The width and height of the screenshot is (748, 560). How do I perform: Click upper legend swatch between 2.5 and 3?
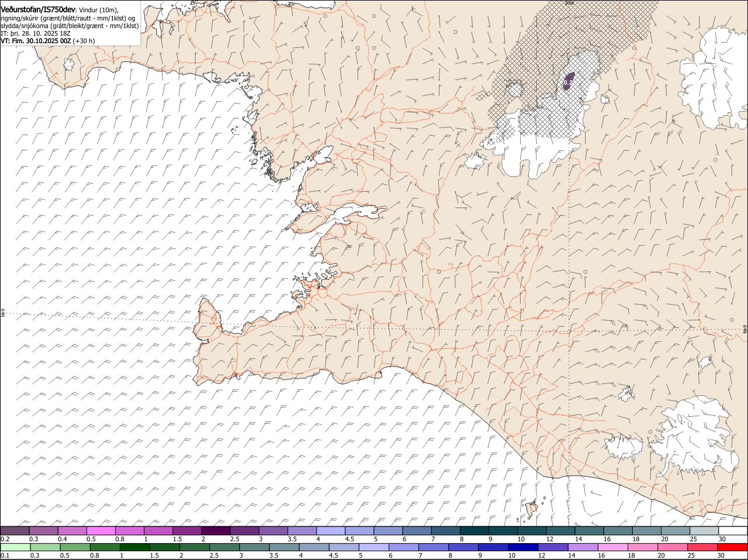pos(244,531)
